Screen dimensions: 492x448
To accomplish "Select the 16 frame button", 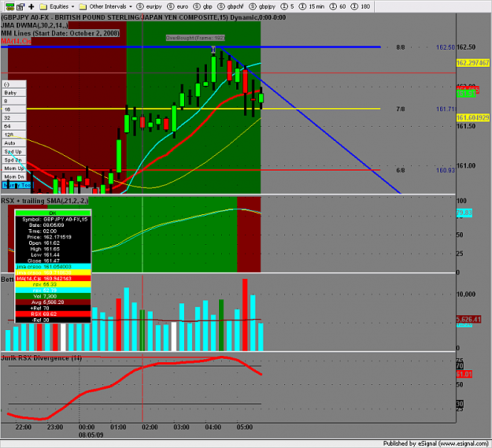I will [14, 109].
